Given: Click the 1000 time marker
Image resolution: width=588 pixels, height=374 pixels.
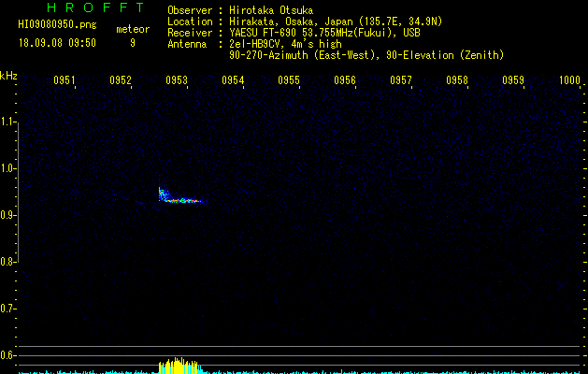Looking at the screenshot, I should 569,80.
